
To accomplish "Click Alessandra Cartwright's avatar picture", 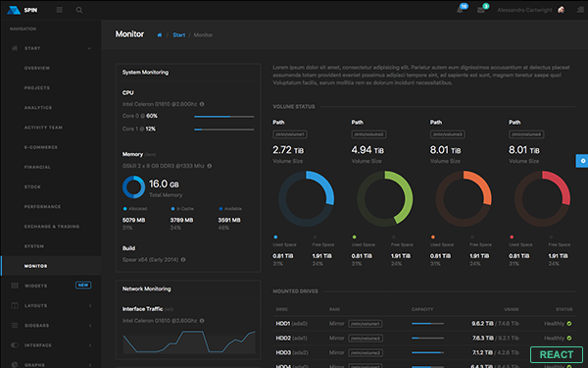I will click(x=562, y=10).
